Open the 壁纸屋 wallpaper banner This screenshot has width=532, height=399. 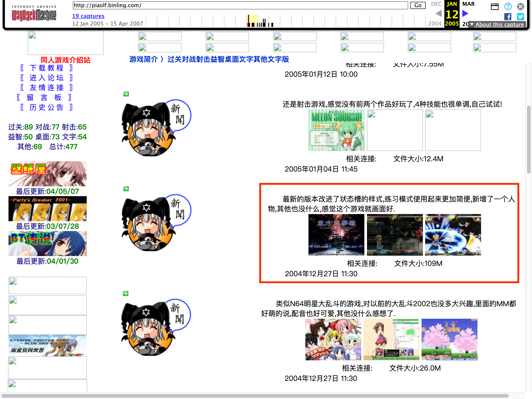pos(48,174)
